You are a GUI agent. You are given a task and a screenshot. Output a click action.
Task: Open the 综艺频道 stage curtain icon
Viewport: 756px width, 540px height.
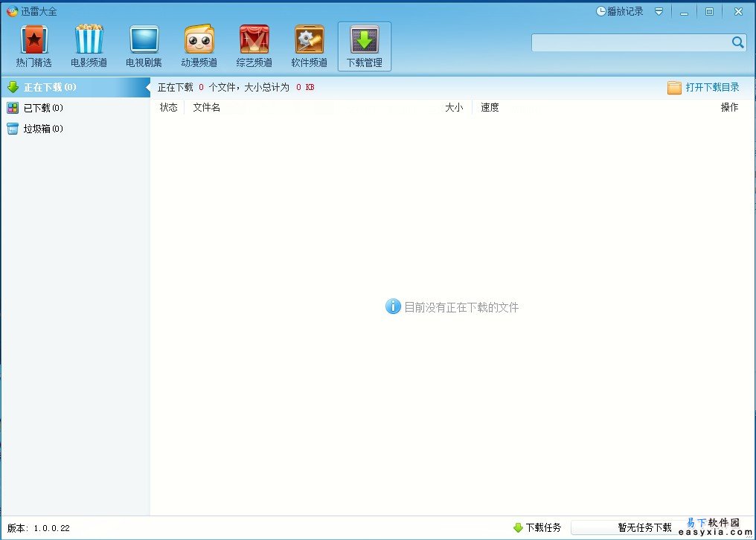pyautogui.click(x=254, y=39)
